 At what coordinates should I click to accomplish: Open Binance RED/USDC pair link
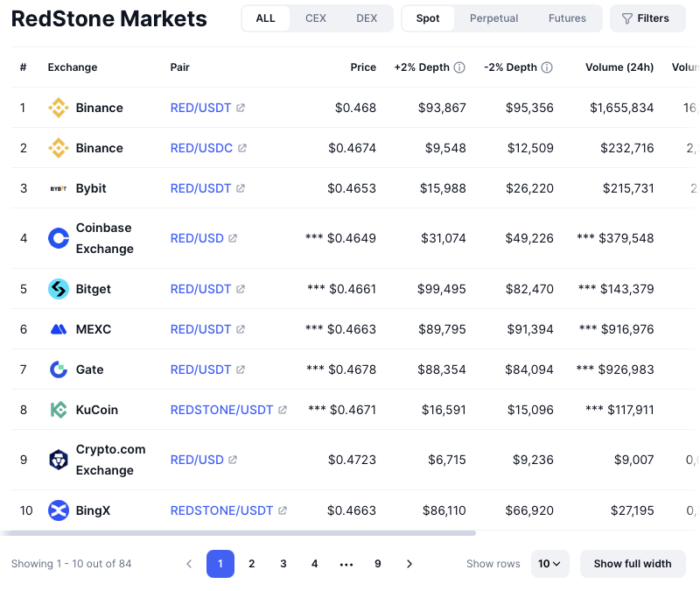coord(202,148)
